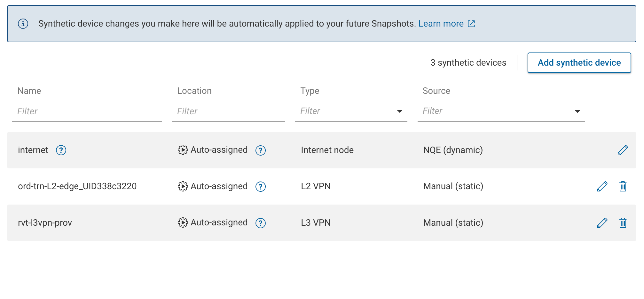
Task: Click the Add synthetic device button
Action: click(579, 62)
